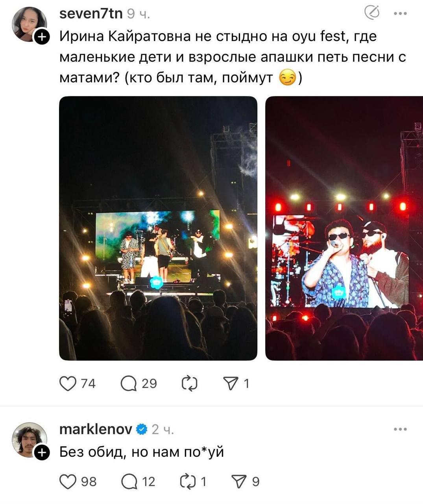Open the second concert photo with red lights
This screenshot has height=504, width=423.
[344, 228]
